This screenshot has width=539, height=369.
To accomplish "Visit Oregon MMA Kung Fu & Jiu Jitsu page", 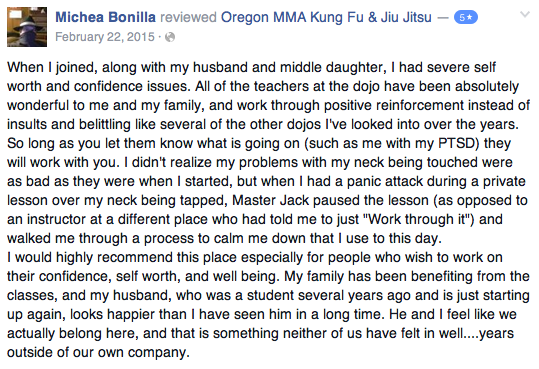I will 326,17.
